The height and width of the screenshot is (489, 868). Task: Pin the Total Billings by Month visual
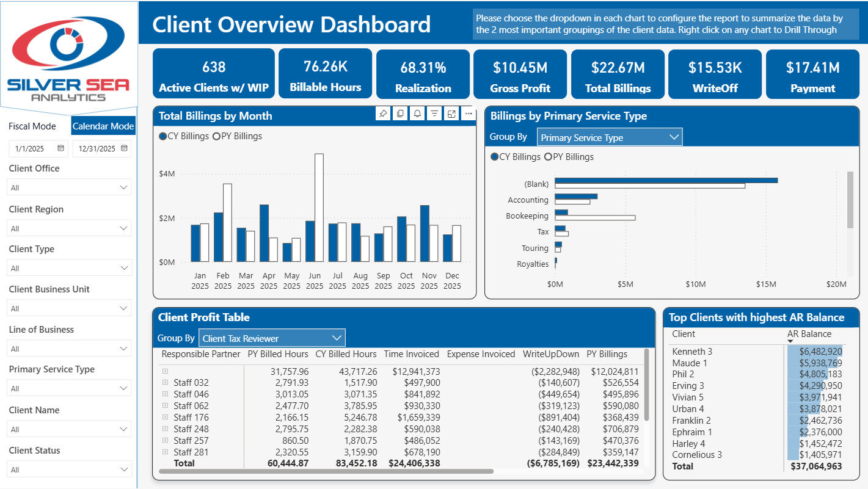pyautogui.click(x=383, y=114)
